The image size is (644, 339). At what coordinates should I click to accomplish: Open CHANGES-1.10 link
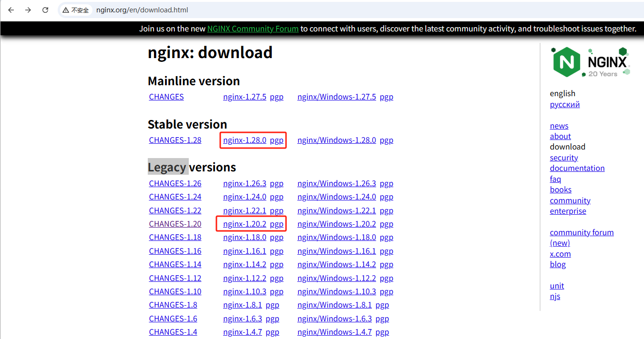[x=175, y=291]
